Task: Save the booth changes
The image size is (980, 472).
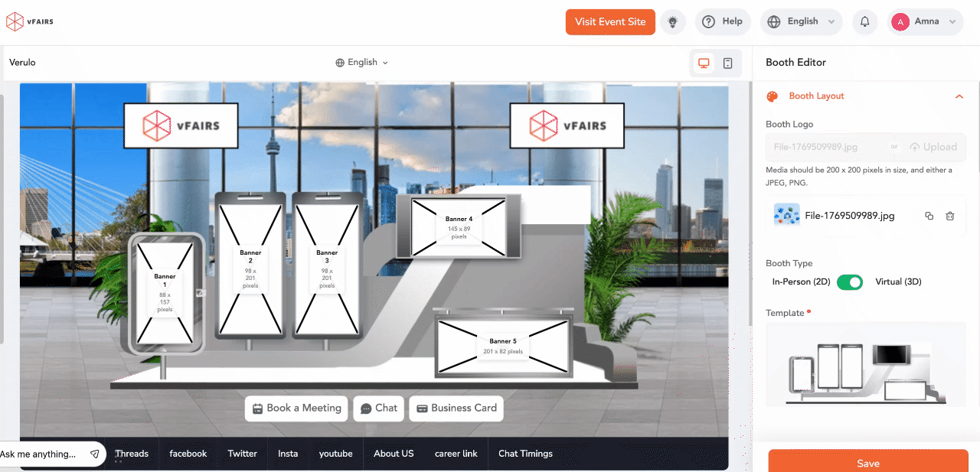Action: point(867,462)
